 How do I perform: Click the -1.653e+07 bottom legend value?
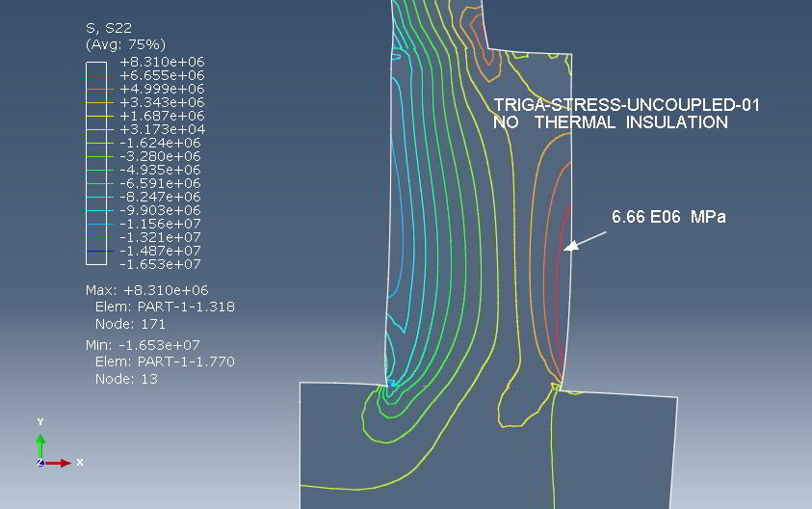161,263
